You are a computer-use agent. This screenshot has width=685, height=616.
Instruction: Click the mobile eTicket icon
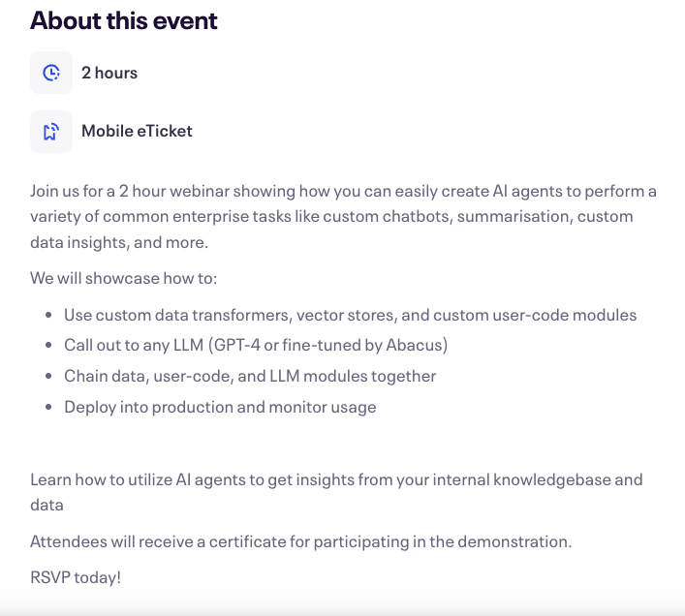(x=51, y=132)
